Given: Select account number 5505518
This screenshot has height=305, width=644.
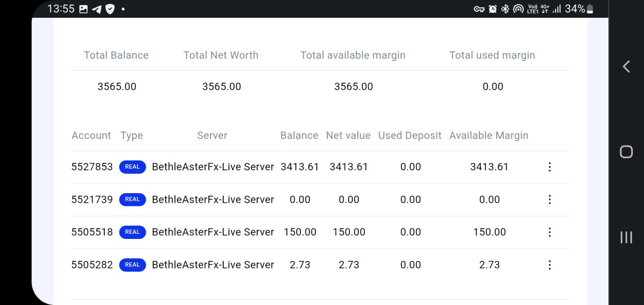Looking at the screenshot, I should pos(92,232).
